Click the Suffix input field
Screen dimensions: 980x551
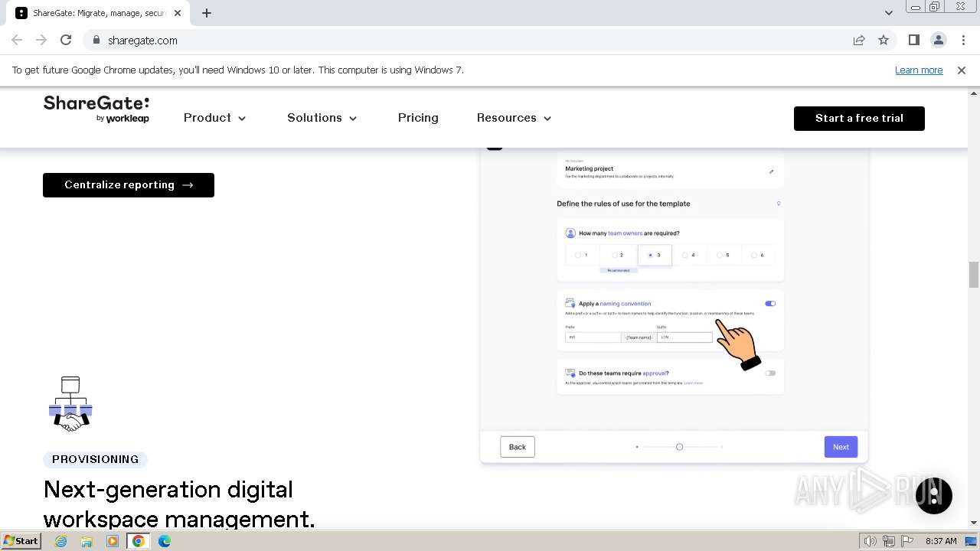[684, 337]
